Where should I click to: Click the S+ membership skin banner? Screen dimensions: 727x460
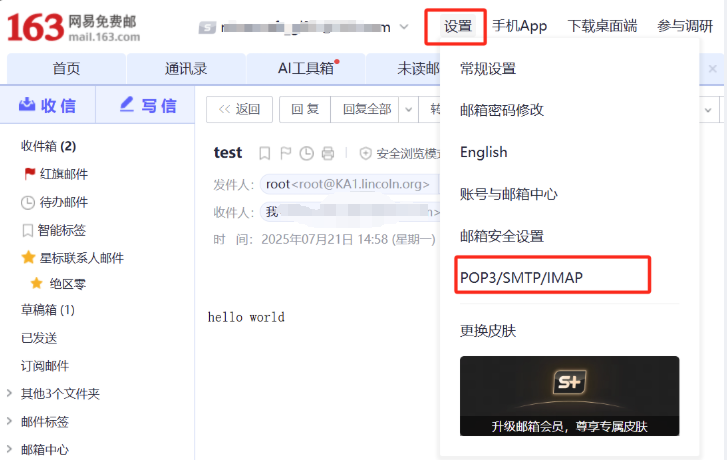pyautogui.click(x=569, y=396)
